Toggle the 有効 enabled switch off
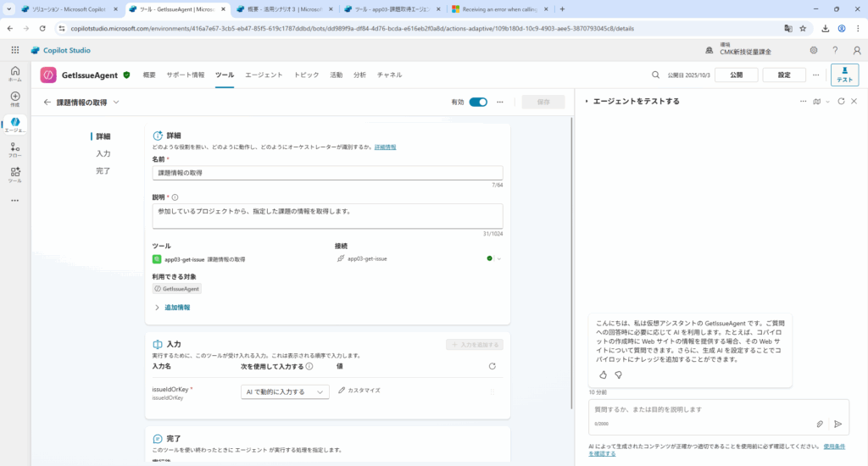 (478, 102)
